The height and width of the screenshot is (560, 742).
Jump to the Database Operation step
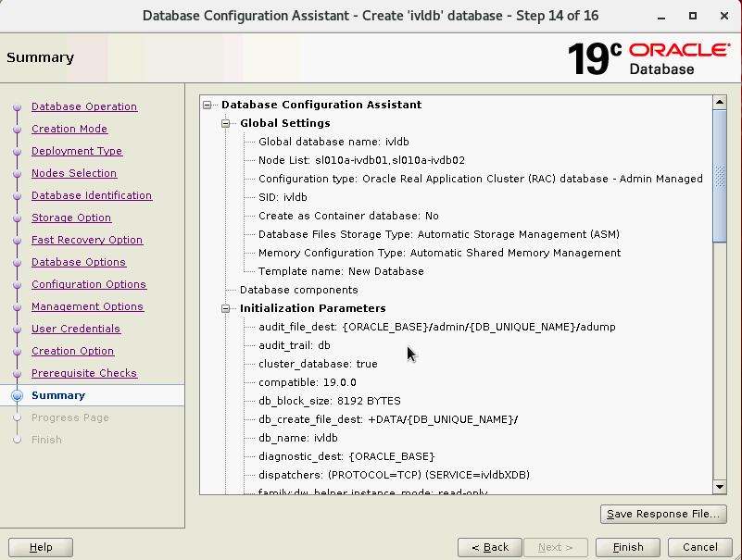(84, 106)
